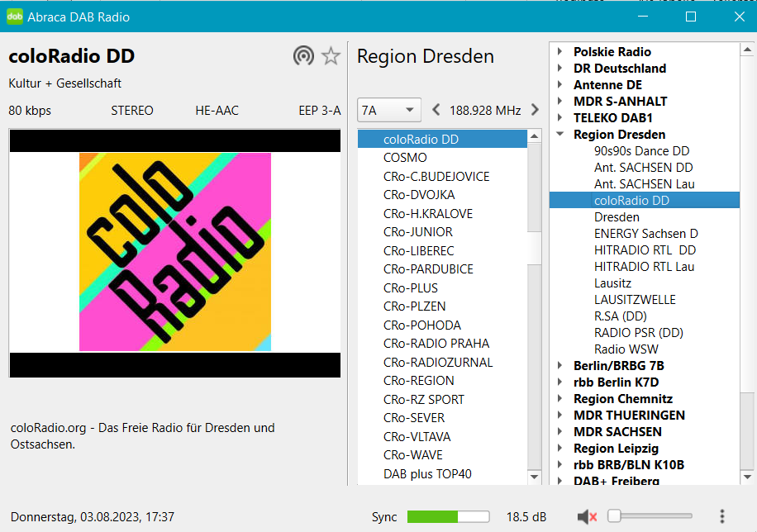Expand the Polskie Radio ensemble
The height and width of the screenshot is (532, 757).
point(559,52)
